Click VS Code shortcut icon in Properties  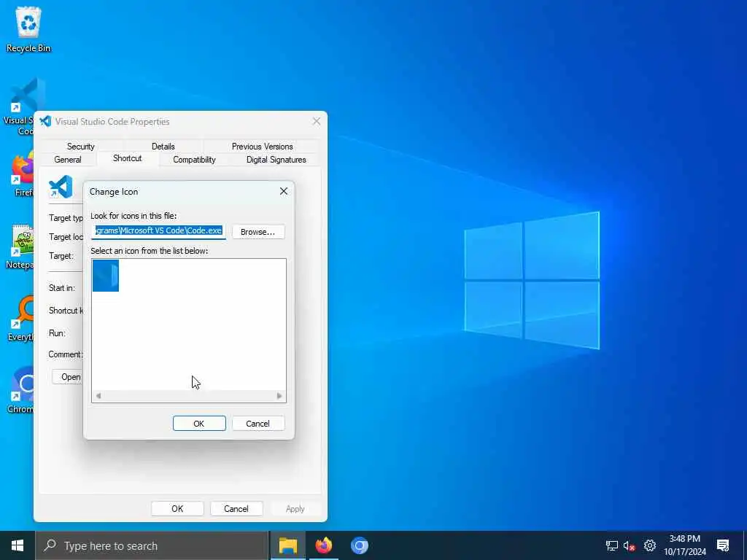coord(61,187)
